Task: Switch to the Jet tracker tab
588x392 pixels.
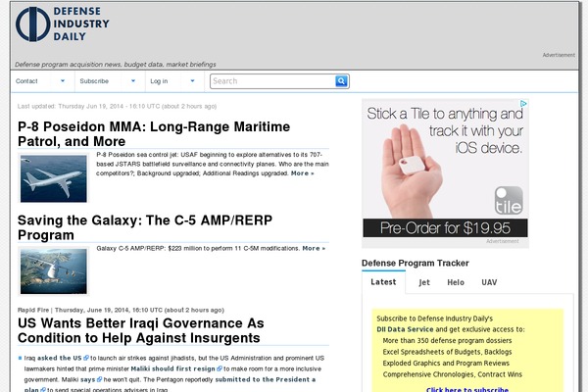Action: 424,282
